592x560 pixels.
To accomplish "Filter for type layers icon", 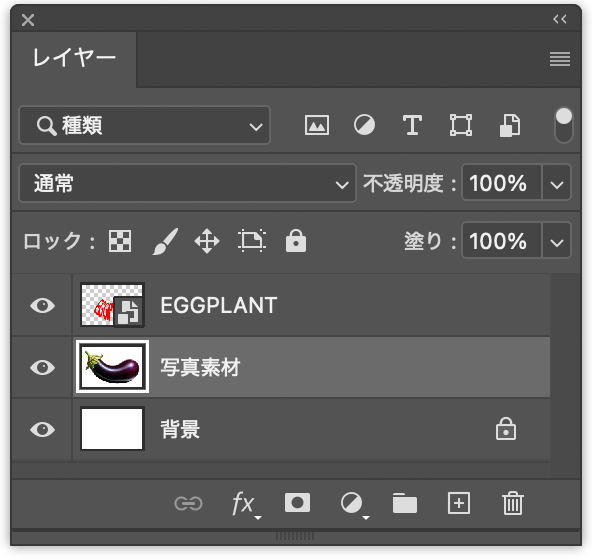I will [x=412, y=125].
